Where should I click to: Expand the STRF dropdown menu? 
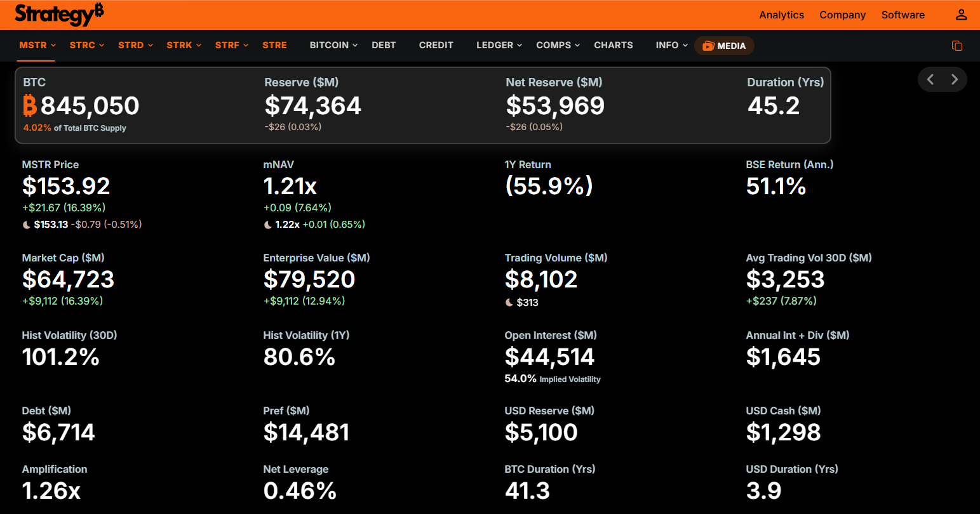[x=232, y=45]
